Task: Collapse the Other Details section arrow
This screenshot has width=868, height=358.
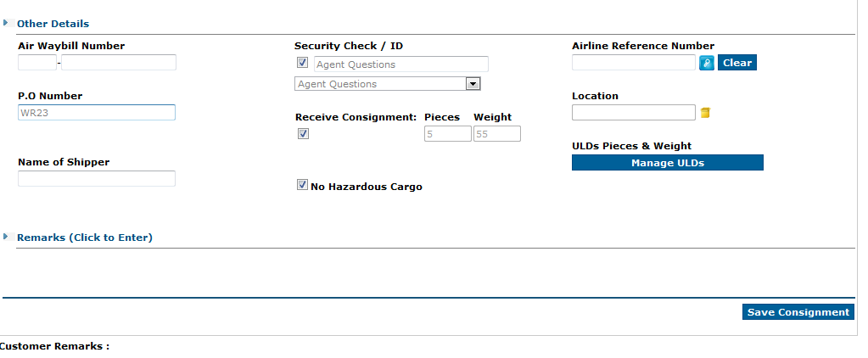Action: (6, 23)
